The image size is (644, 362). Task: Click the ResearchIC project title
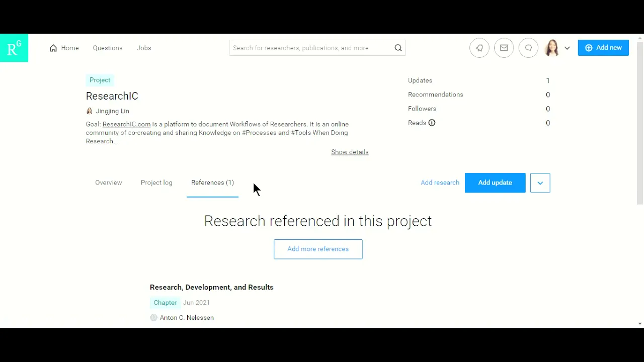click(x=112, y=96)
